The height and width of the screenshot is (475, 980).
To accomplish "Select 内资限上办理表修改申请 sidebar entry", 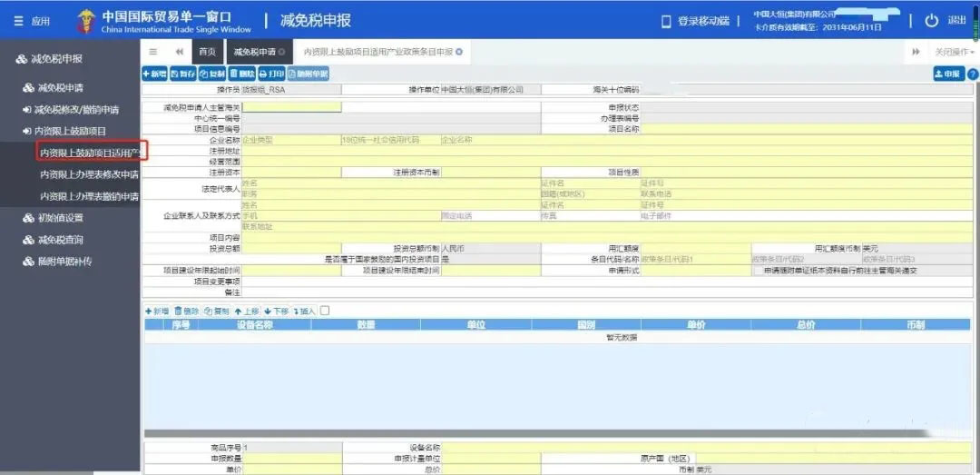I will coord(89,174).
